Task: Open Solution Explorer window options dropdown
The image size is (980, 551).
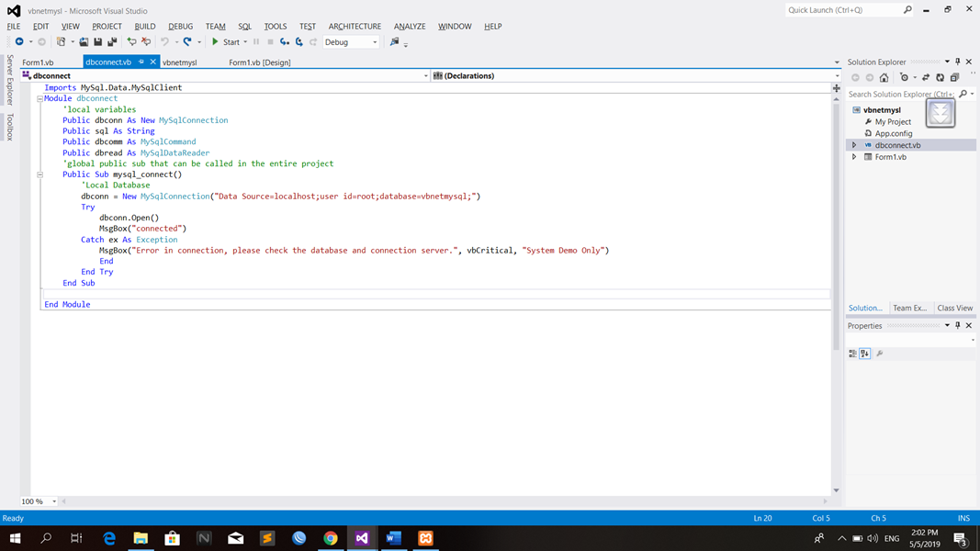Action: (x=947, y=62)
